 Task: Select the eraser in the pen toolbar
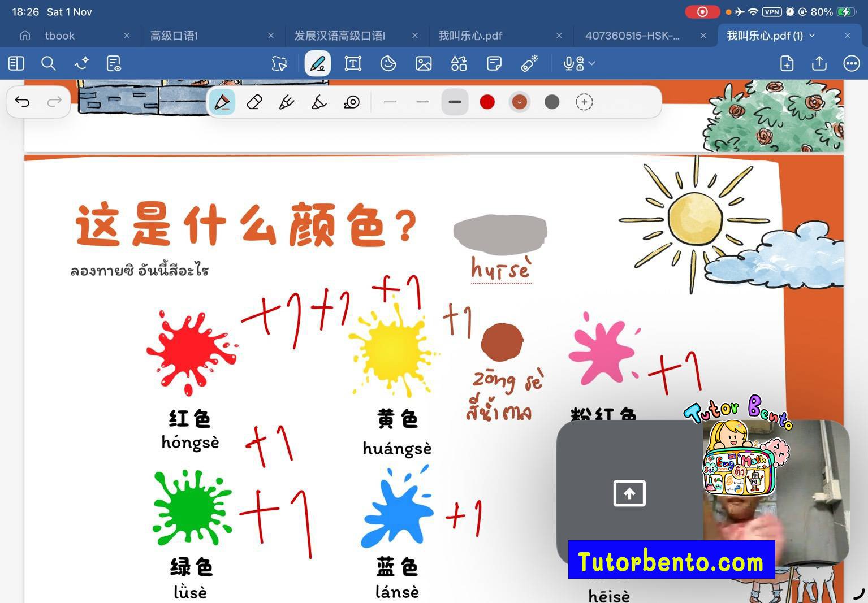coord(253,102)
